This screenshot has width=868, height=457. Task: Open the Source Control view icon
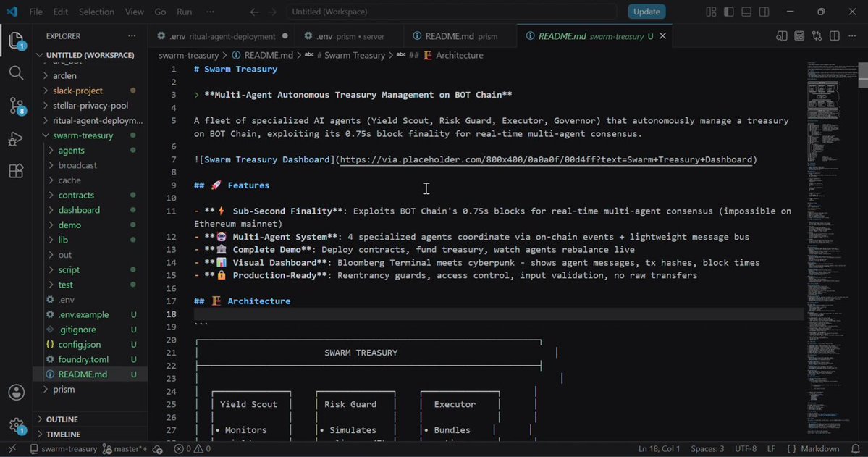(17, 105)
